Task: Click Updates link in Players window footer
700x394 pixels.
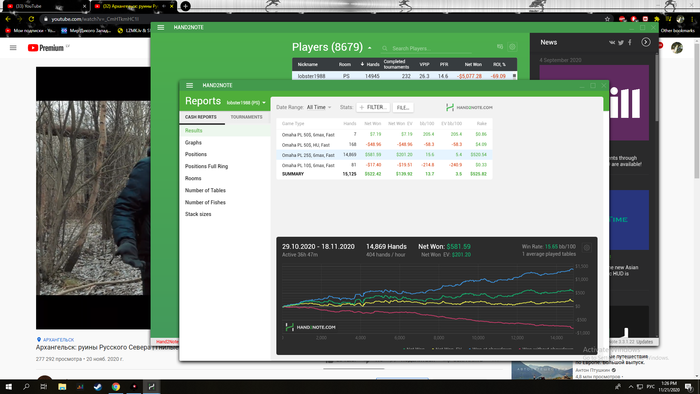Action: 645,341
